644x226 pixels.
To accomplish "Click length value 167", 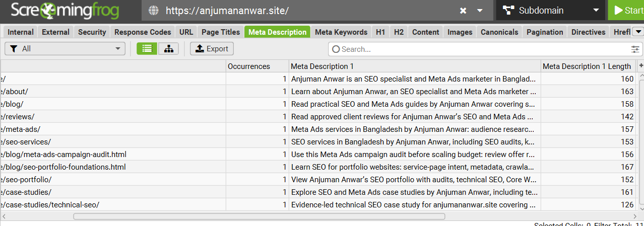I will 627,167.
